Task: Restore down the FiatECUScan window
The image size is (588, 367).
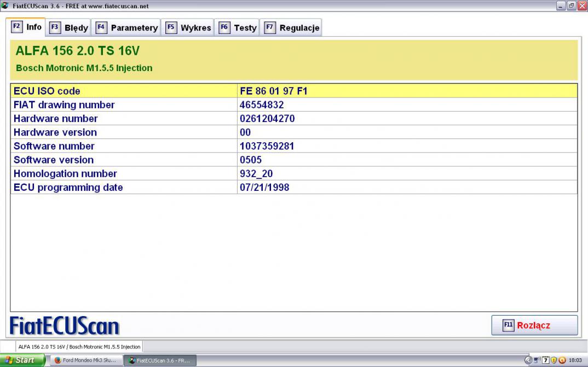Action: pyautogui.click(x=571, y=5)
